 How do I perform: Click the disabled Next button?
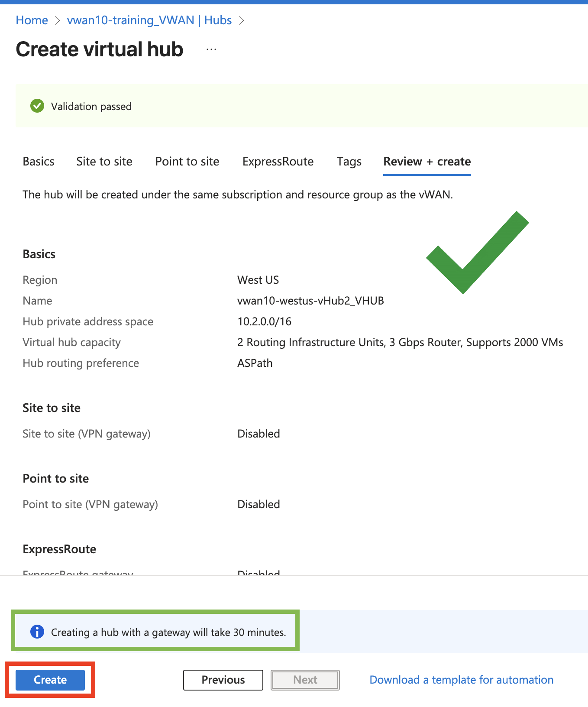(305, 680)
